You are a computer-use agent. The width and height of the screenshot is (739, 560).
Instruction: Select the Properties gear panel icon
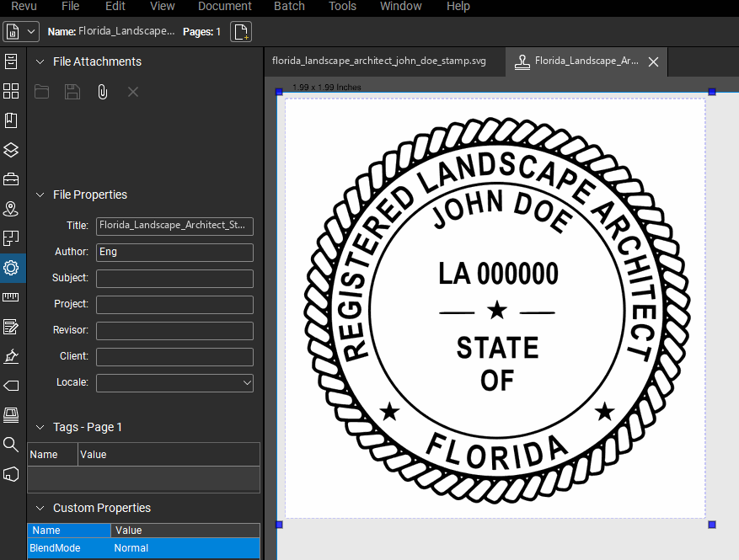tap(11, 268)
